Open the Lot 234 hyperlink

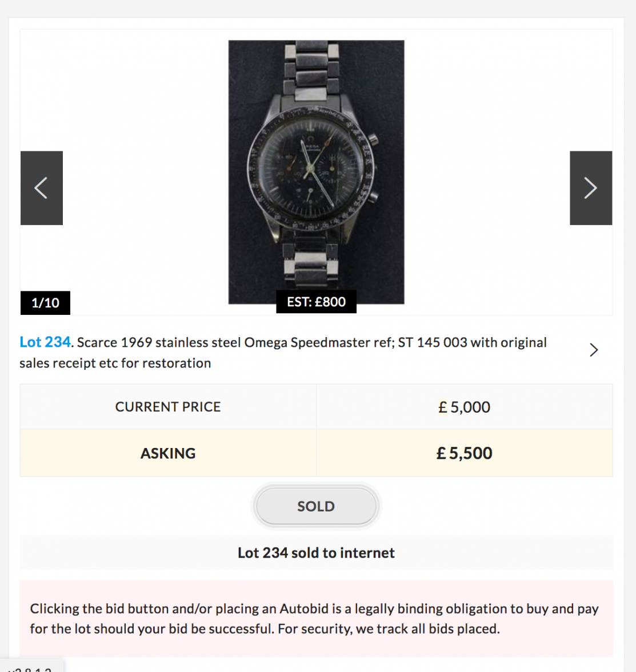coord(45,342)
